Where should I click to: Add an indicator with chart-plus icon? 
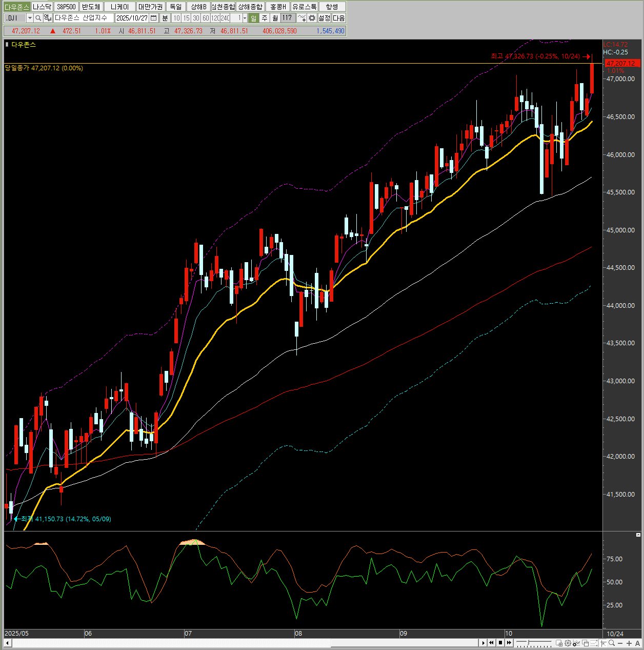tap(301, 18)
